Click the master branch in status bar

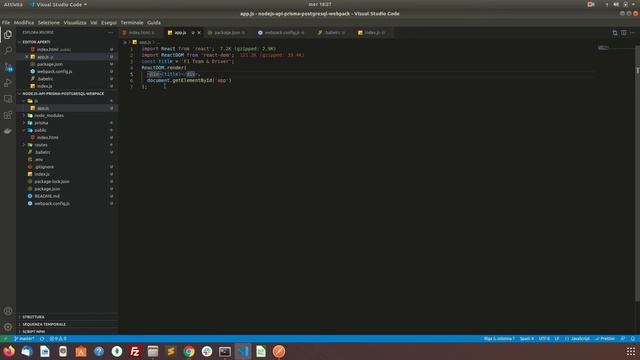coord(24,339)
